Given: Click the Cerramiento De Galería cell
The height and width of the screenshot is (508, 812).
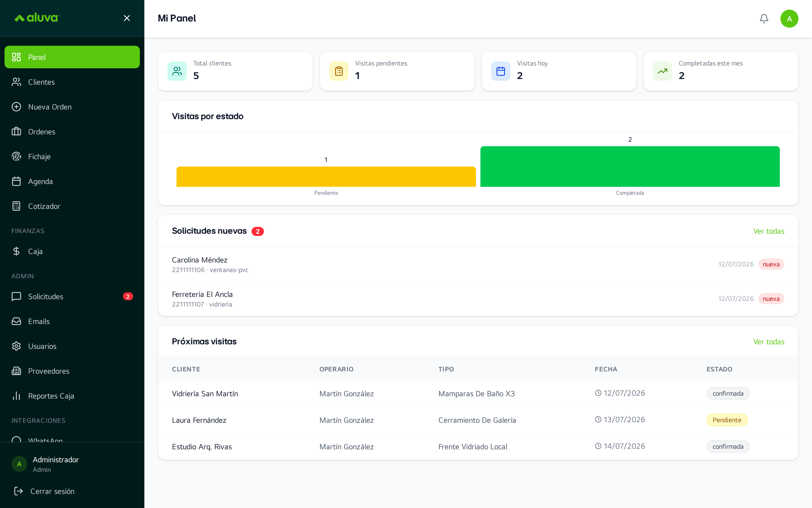Looking at the screenshot, I should tap(477, 420).
